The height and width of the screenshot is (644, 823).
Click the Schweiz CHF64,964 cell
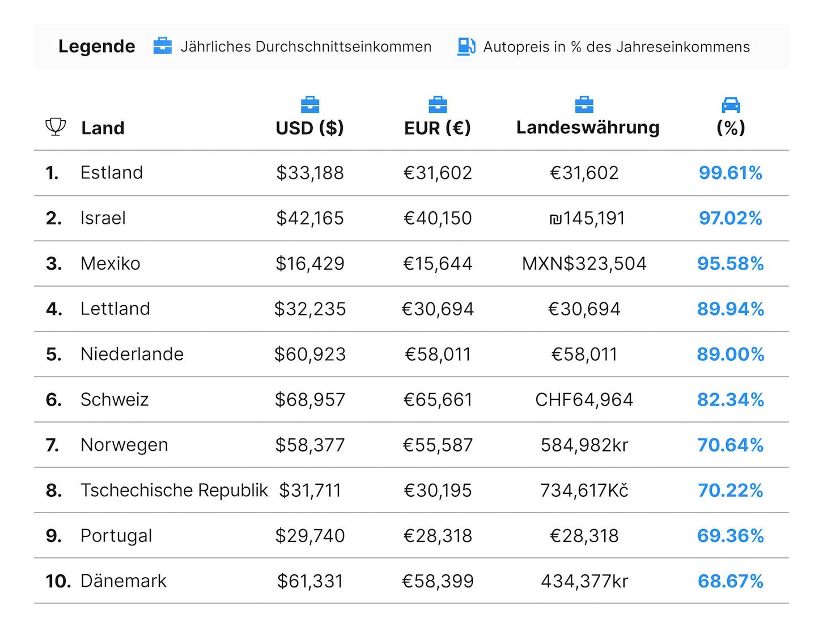[x=584, y=399]
